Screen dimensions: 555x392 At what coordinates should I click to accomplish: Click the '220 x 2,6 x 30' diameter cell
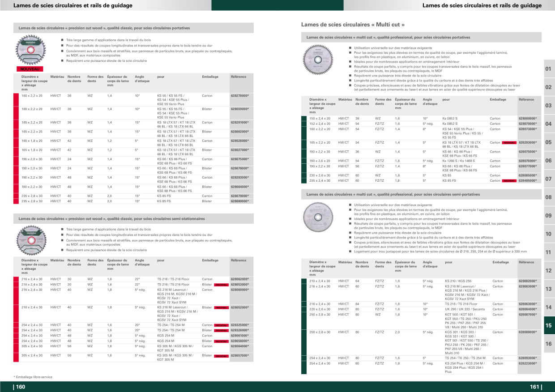320,309
